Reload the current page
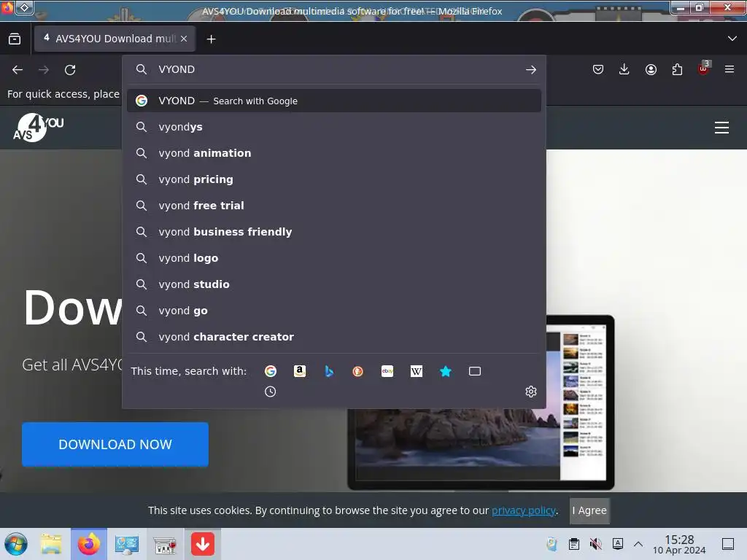This screenshot has height=560, width=747. click(x=70, y=70)
